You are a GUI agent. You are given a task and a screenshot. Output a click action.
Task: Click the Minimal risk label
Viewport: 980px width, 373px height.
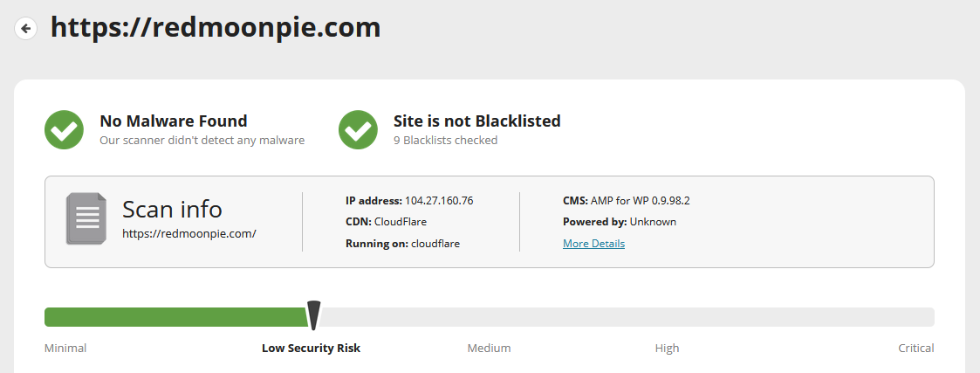[65, 348]
